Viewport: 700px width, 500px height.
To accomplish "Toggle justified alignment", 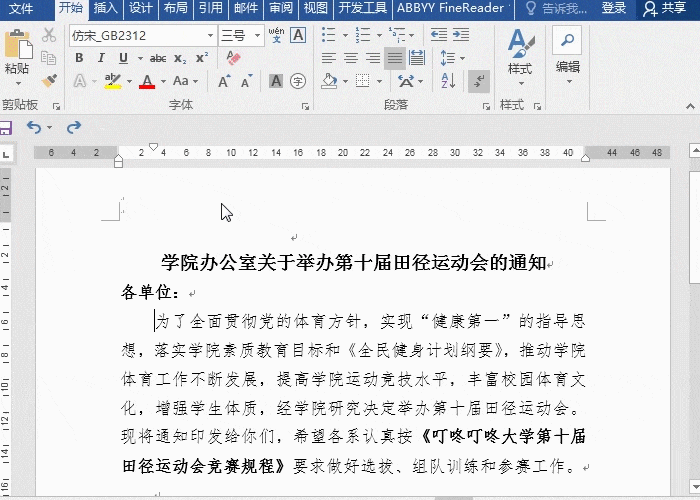I will pos(395,58).
